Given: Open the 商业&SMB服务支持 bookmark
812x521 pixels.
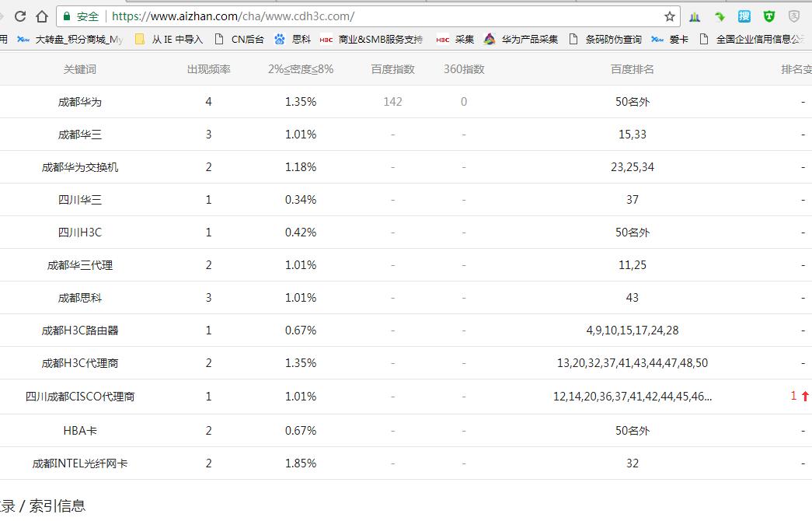Looking at the screenshot, I should click(x=371, y=39).
